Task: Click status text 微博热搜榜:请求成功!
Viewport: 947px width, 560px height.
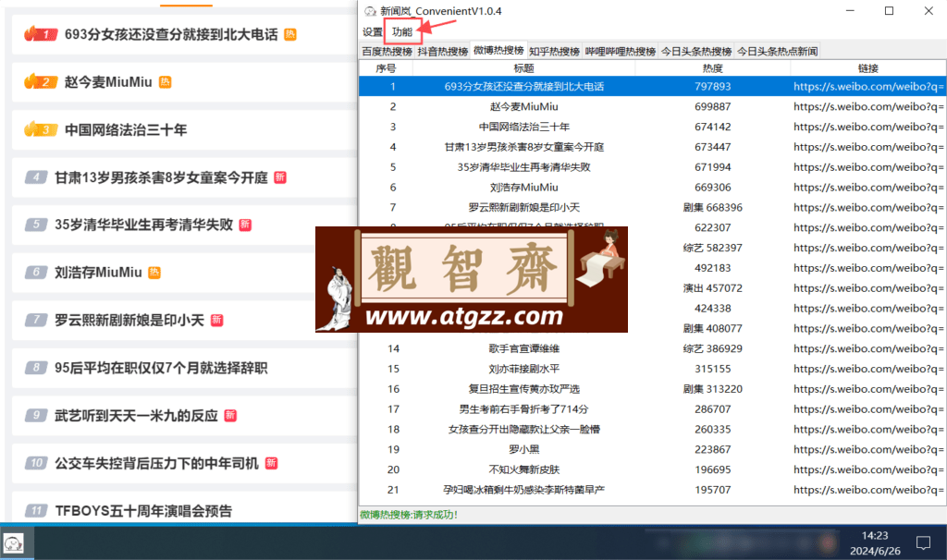Action: tap(409, 515)
